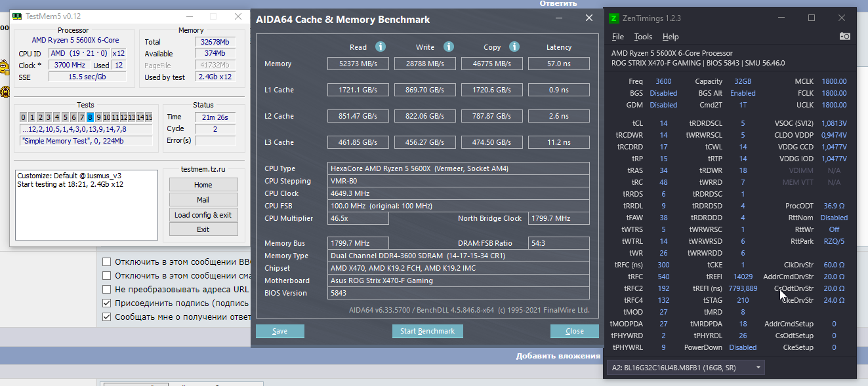Click the Capacity value 32GB in ZenTimings
This screenshot has width=868, height=386.
click(743, 81)
